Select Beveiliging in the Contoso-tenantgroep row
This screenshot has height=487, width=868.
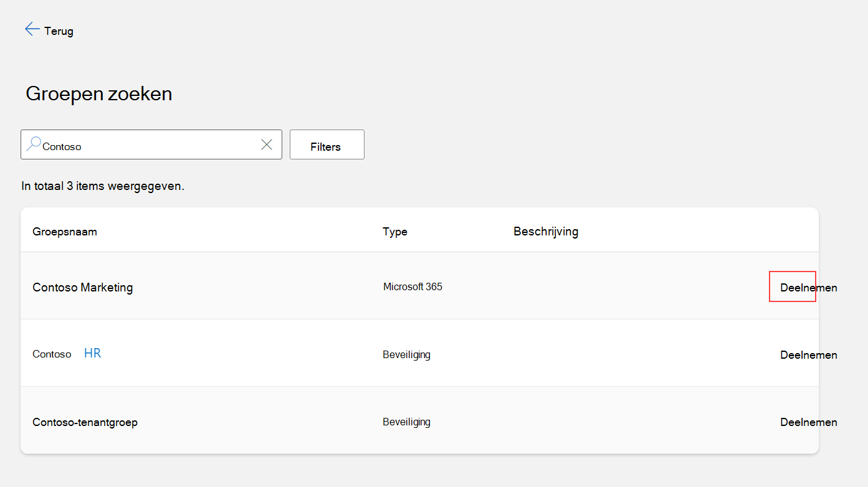coord(406,422)
